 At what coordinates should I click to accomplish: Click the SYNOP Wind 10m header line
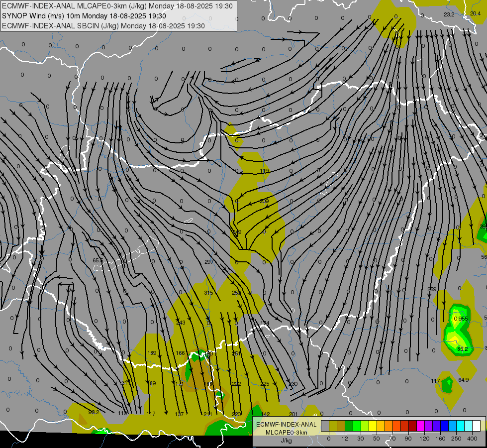tap(84, 16)
